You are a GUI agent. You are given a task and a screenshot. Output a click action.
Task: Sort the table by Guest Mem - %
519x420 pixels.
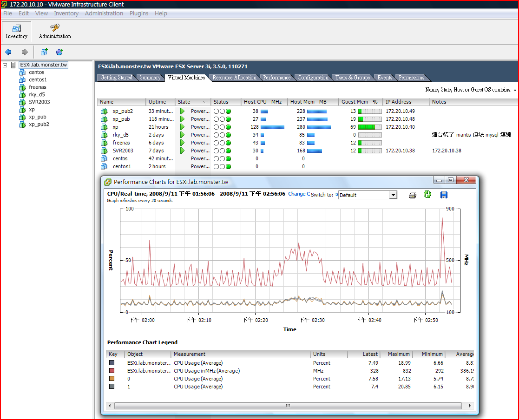pos(361,102)
